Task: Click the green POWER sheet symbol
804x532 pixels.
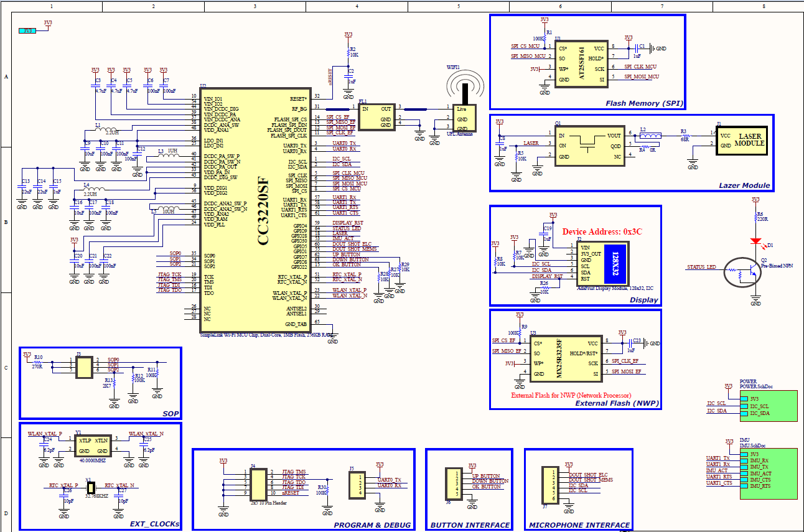Action: coord(768,405)
